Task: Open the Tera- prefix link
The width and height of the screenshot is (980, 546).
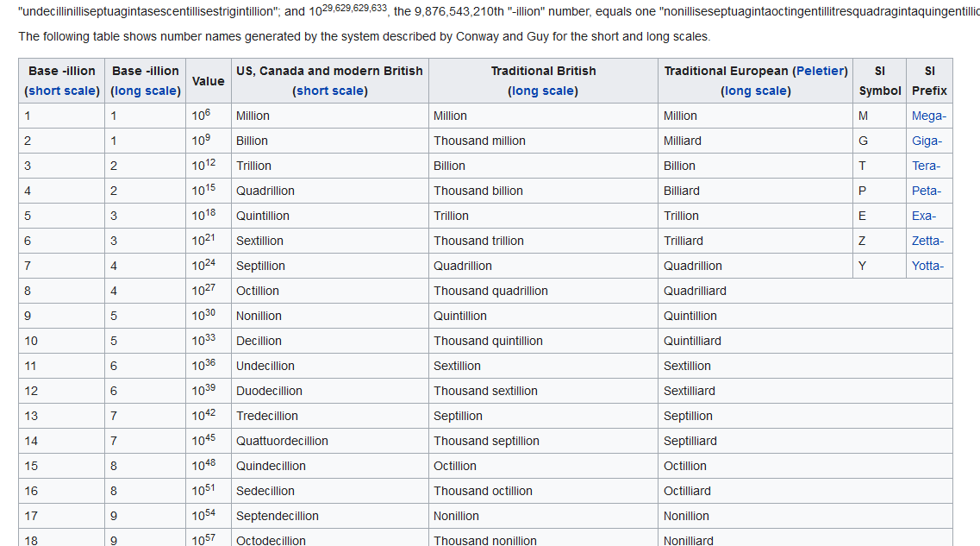Action: coord(926,166)
